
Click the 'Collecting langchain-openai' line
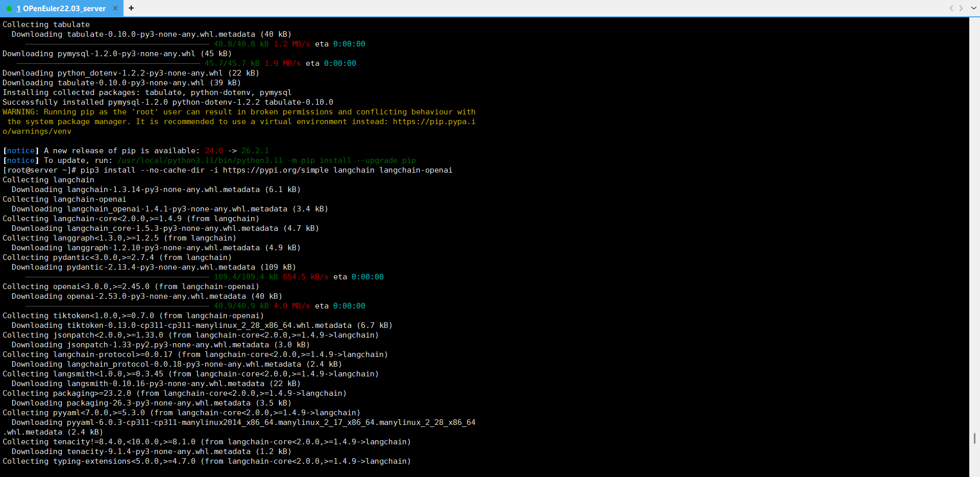pyautogui.click(x=64, y=199)
